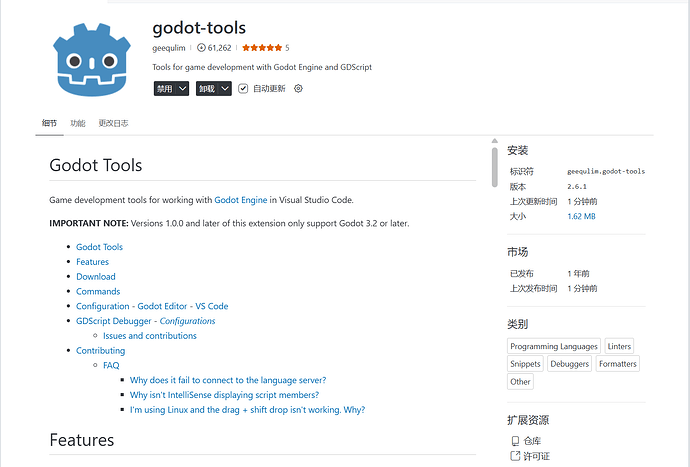Select the Linters category tag
The width and height of the screenshot is (690, 467).
coord(619,346)
